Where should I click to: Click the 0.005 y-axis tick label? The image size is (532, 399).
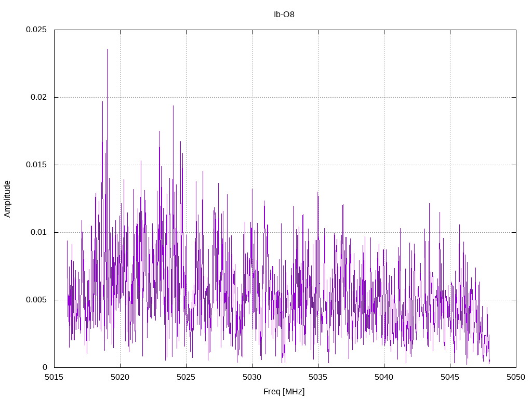(36, 300)
